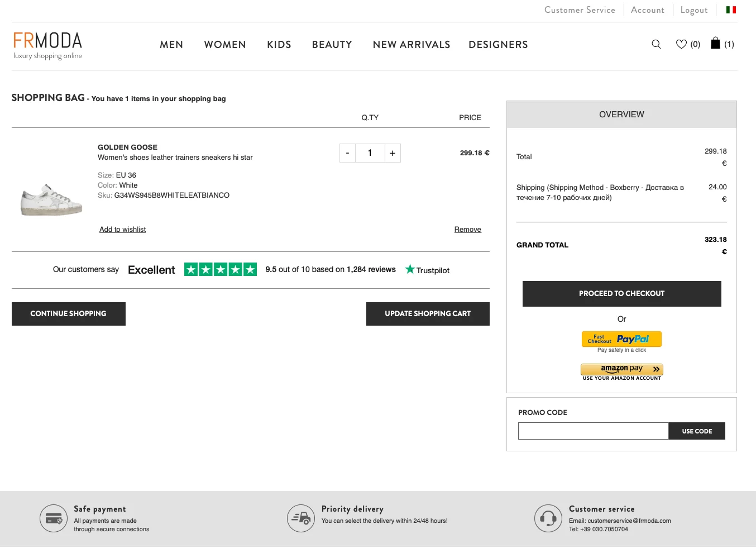Click the Priority delivery truck icon
The height and width of the screenshot is (553, 756).
[x=301, y=518]
